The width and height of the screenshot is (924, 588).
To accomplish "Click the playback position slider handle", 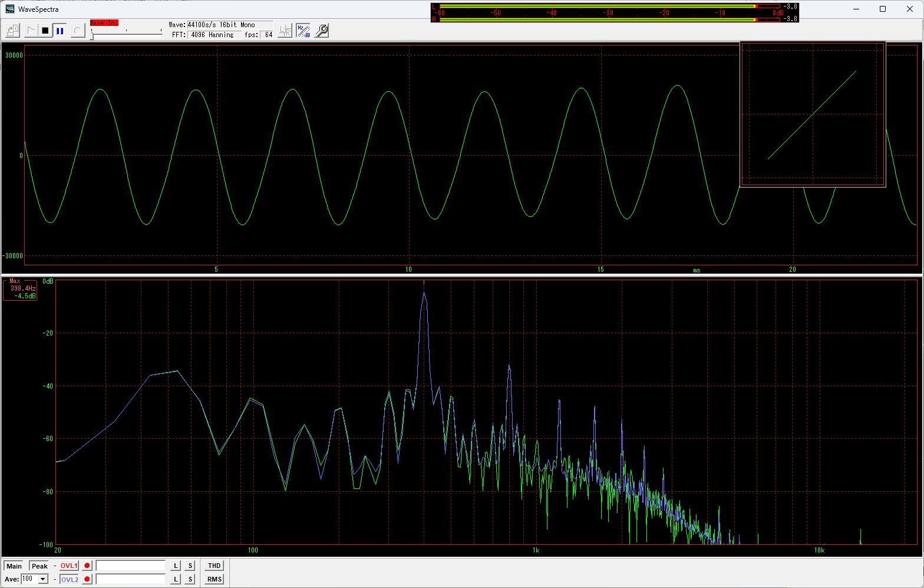I will [x=91, y=35].
